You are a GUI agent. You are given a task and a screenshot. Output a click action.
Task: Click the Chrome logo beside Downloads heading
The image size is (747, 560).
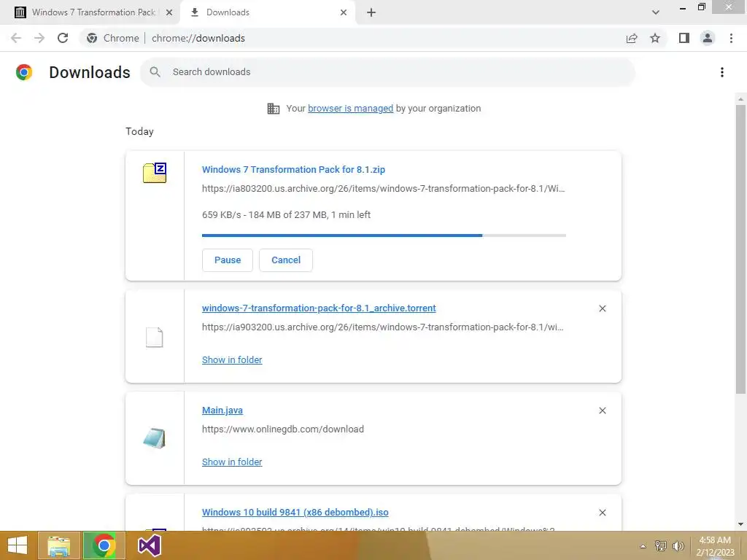click(x=24, y=72)
